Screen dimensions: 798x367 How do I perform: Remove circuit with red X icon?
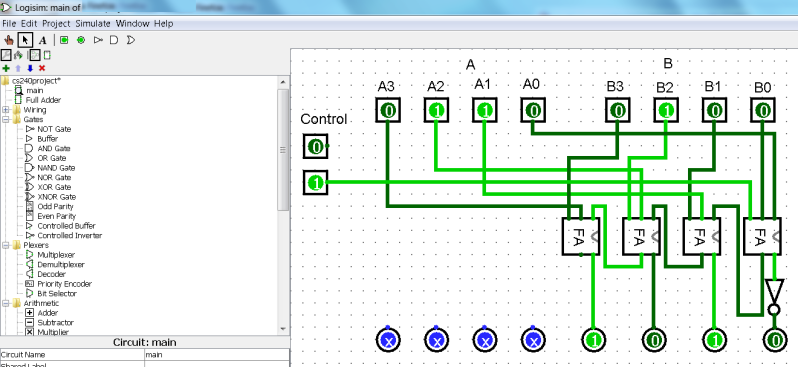coord(42,68)
